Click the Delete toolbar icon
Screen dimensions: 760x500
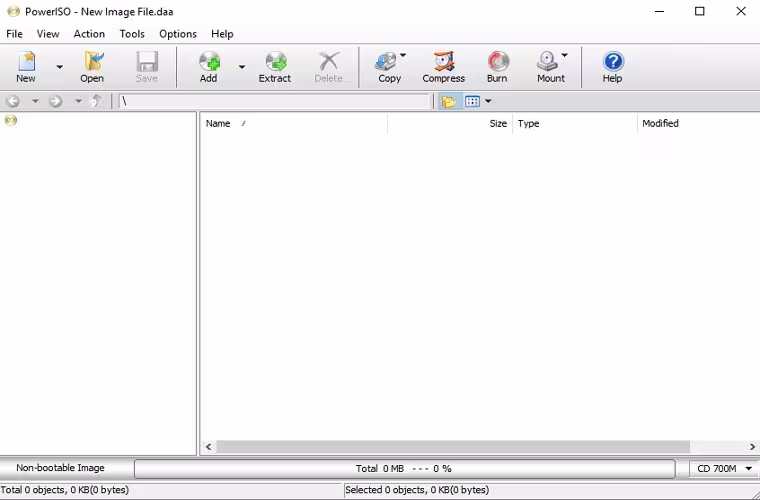(x=329, y=66)
